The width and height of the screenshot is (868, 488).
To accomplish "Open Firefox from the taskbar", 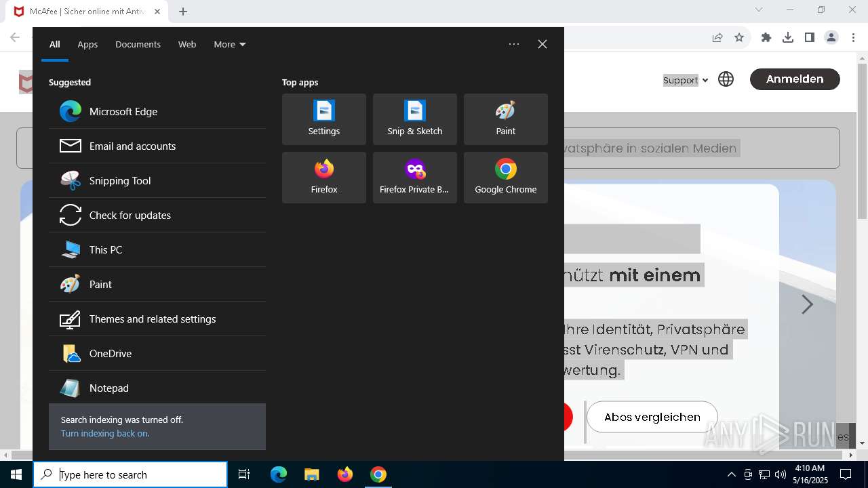I will coord(345,474).
